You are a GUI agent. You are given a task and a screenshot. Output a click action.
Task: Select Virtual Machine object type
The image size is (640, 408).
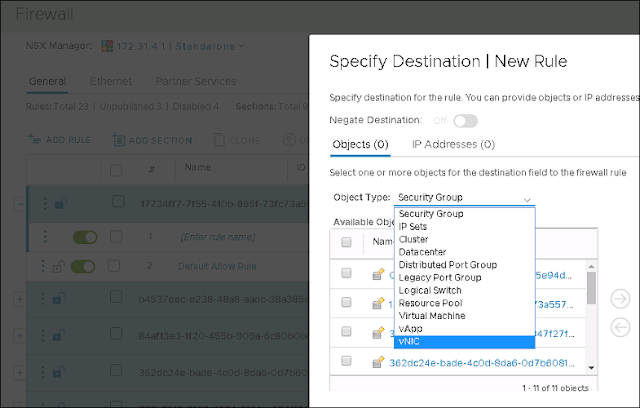click(464, 316)
